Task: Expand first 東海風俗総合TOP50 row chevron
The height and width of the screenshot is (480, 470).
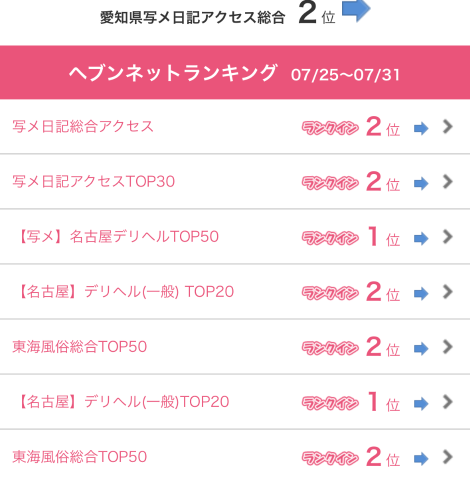Action: (448, 347)
